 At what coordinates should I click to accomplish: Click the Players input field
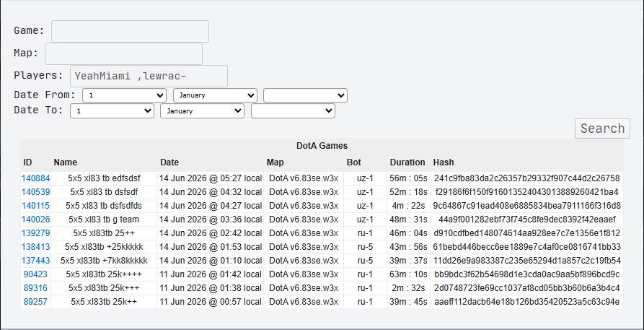[149, 76]
